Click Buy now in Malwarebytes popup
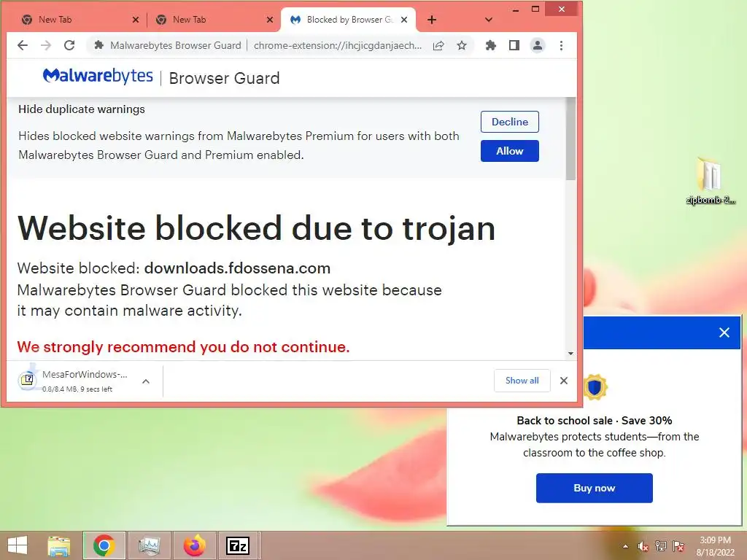 [x=594, y=488]
